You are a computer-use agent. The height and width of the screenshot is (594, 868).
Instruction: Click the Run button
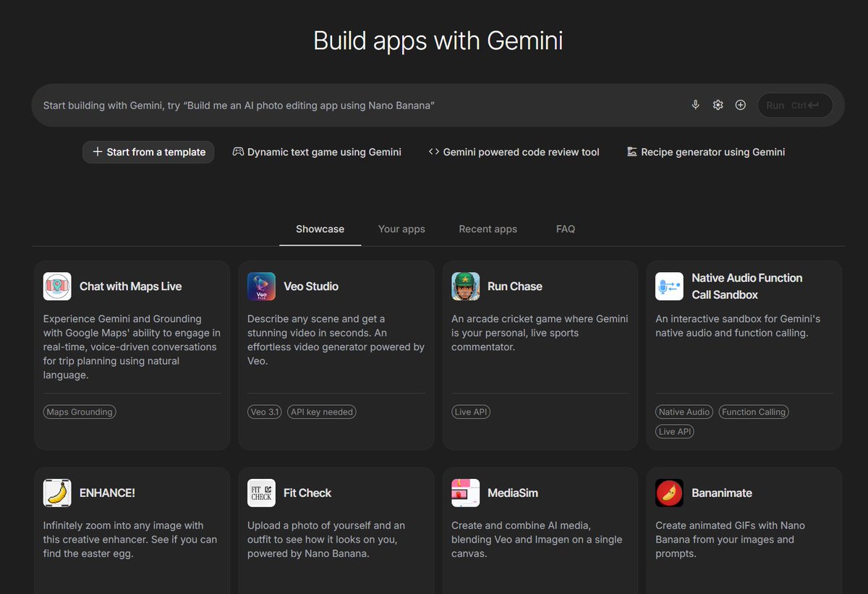(795, 105)
